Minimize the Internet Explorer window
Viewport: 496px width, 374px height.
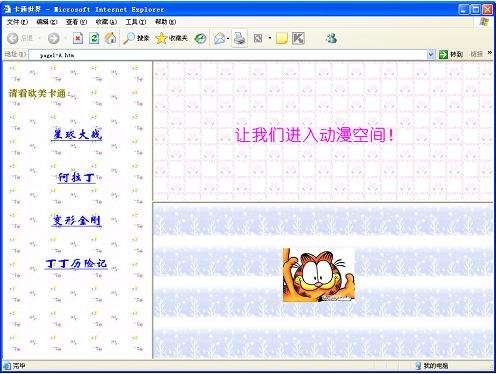[464, 9]
